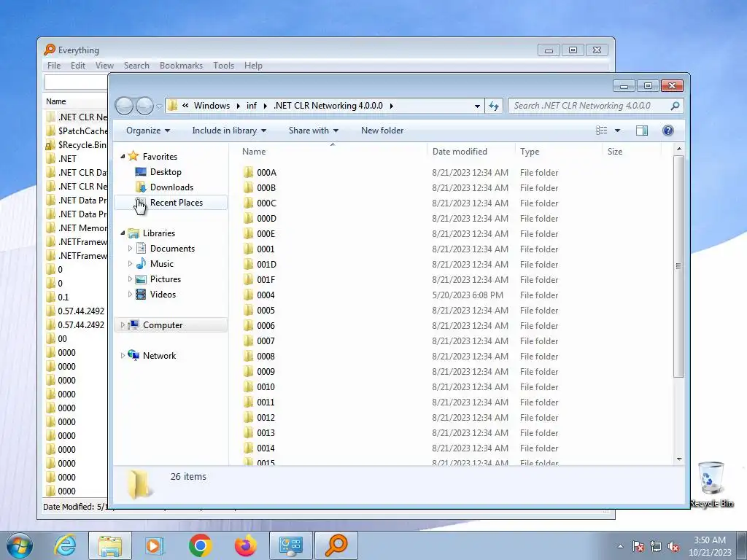Expand the Documents library node
Image resolution: width=747 pixels, height=560 pixels.
[x=130, y=248]
